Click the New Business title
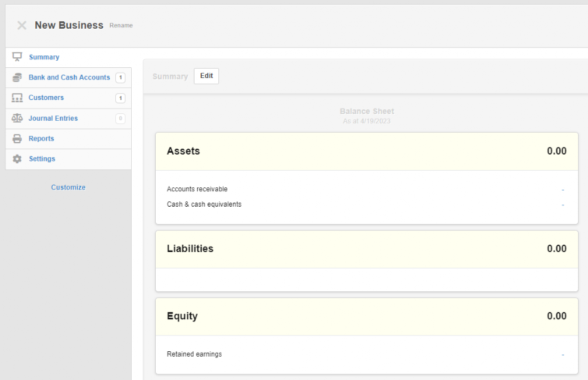This screenshot has height=380, width=588. click(69, 25)
